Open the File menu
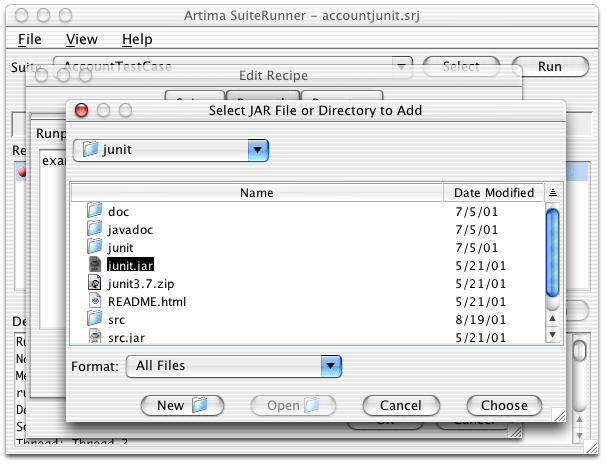 pyautogui.click(x=30, y=39)
